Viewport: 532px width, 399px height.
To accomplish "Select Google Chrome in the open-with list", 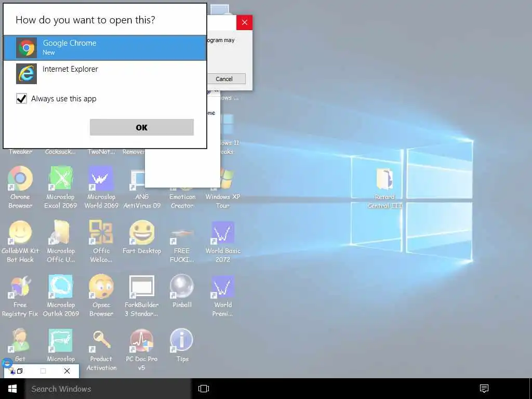I will coord(105,48).
